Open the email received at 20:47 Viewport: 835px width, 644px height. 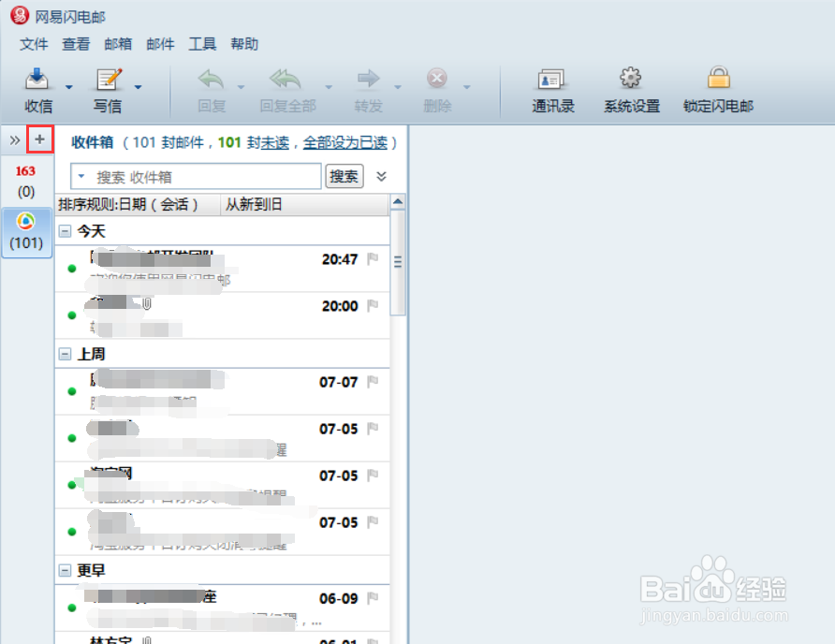click(223, 269)
